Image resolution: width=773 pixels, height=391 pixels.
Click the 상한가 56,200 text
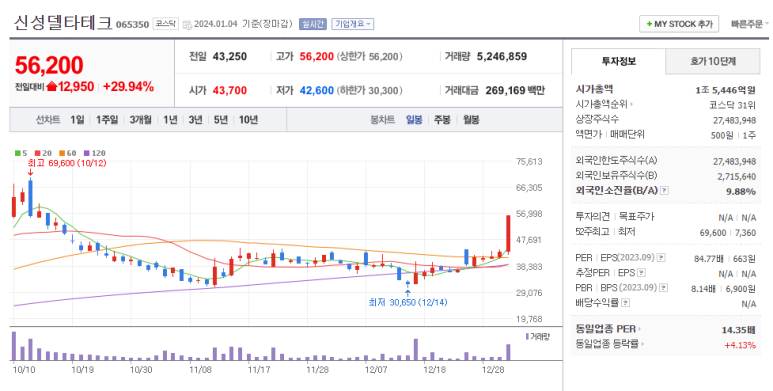369,57
